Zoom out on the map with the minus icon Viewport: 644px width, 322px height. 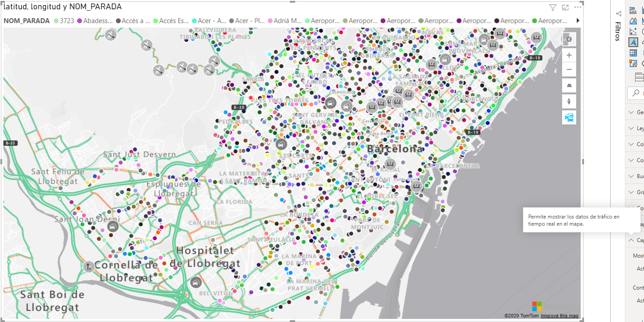pyautogui.click(x=569, y=69)
